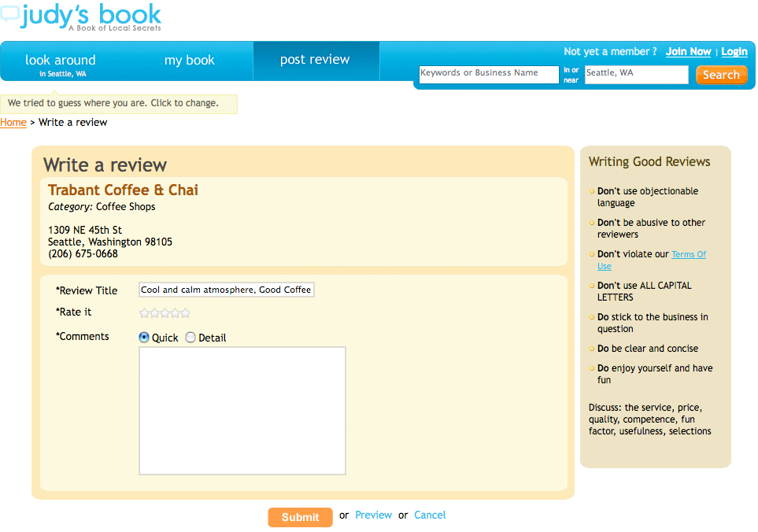Open the post review tab
This screenshot has width=758, height=532.
click(315, 60)
